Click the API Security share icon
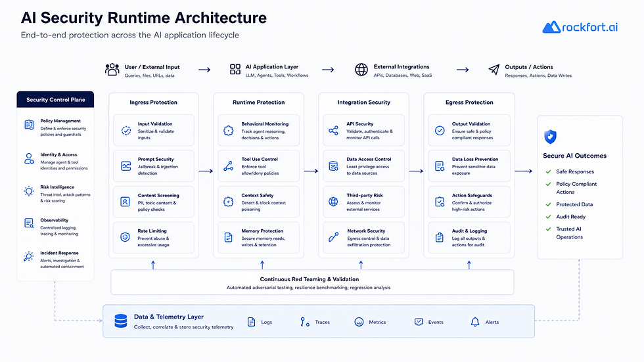Image resolution: width=644 pixels, height=362 pixels. click(334, 131)
